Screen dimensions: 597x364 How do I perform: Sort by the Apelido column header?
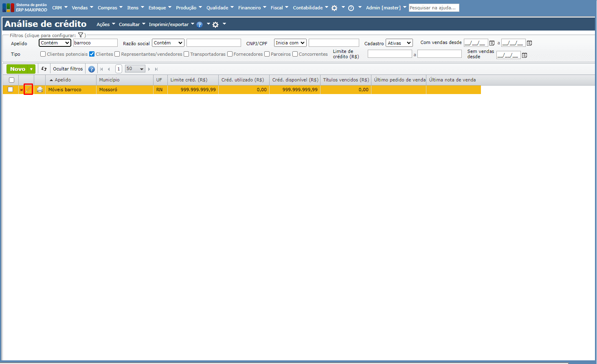point(63,80)
